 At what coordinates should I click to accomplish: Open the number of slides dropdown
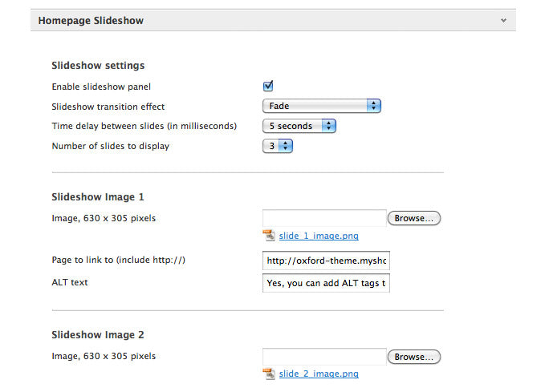click(x=278, y=146)
